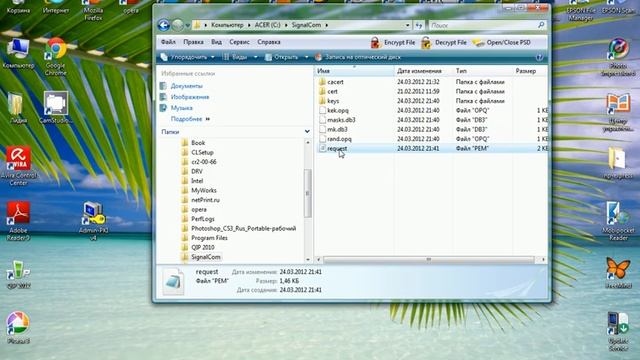Open the Вид menu
This screenshot has width=640, height=360.
pyautogui.click(x=216, y=42)
